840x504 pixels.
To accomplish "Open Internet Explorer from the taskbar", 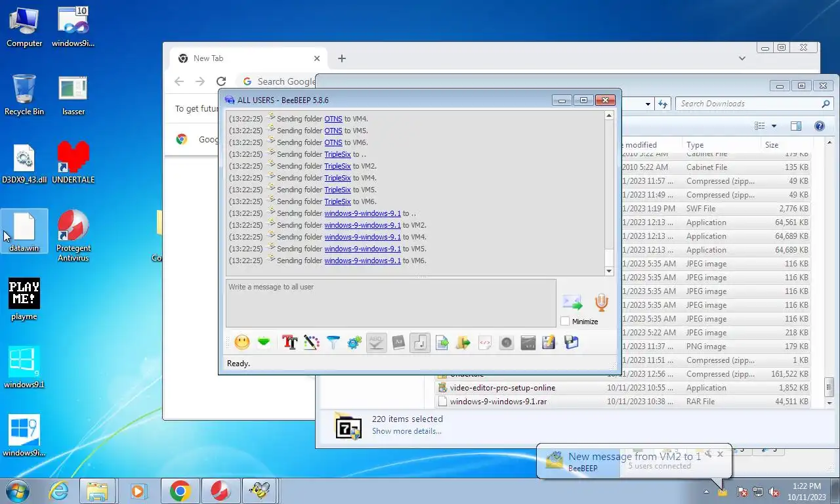I will click(58, 491).
